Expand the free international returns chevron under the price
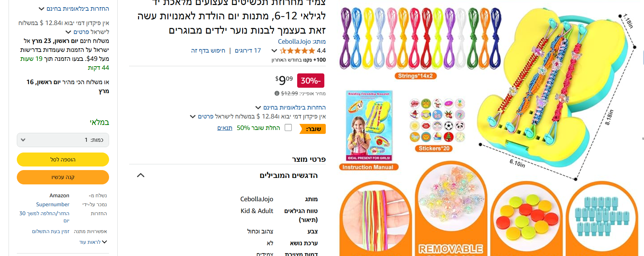The image size is (644, 256). click(258, 107)
